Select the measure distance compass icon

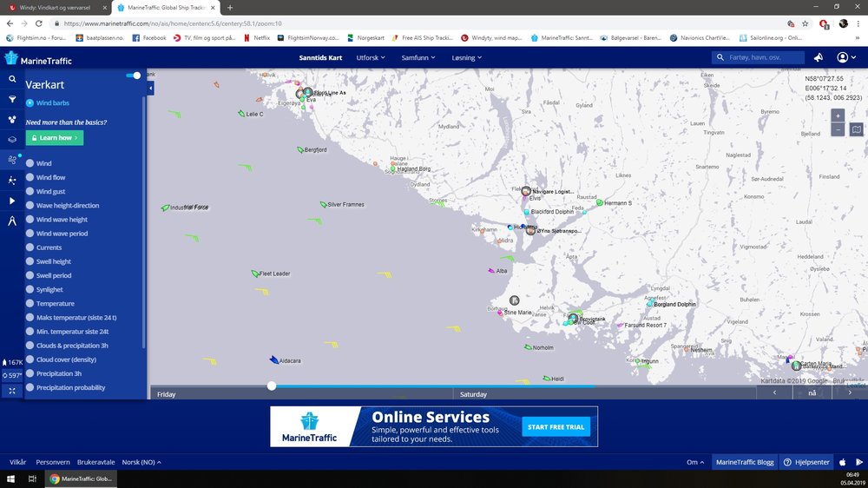click(12, 221)
